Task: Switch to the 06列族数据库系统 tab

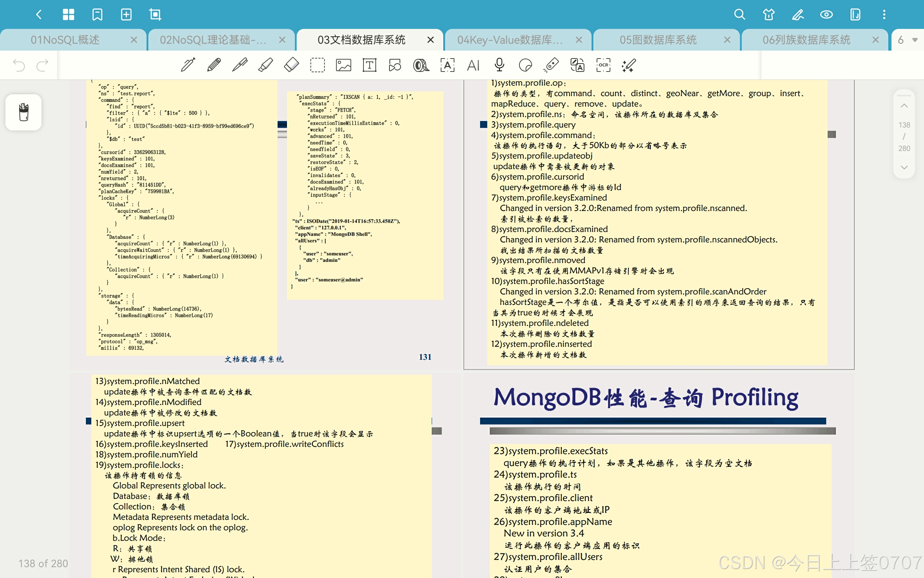Action: (806, 40)
